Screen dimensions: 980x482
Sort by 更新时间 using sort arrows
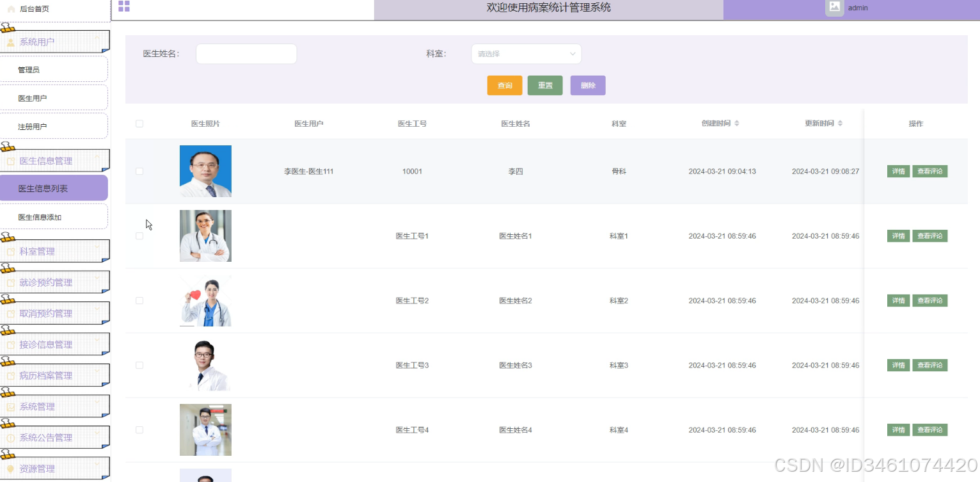[841, 124]
